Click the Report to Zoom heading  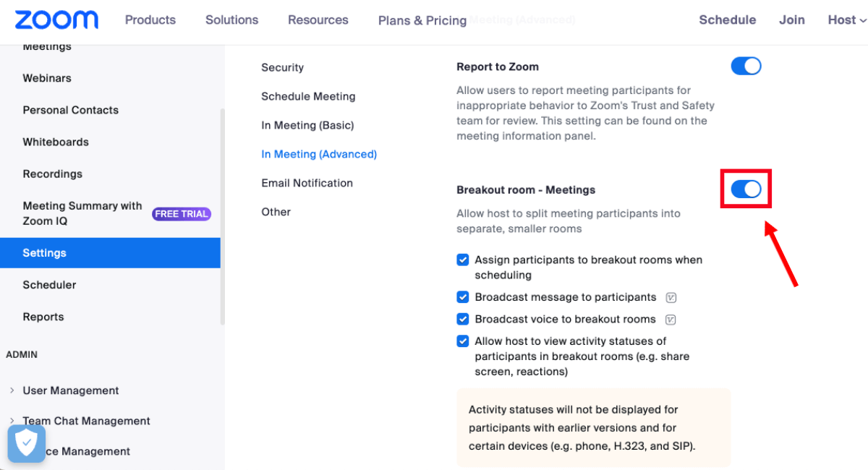point(498,67)
